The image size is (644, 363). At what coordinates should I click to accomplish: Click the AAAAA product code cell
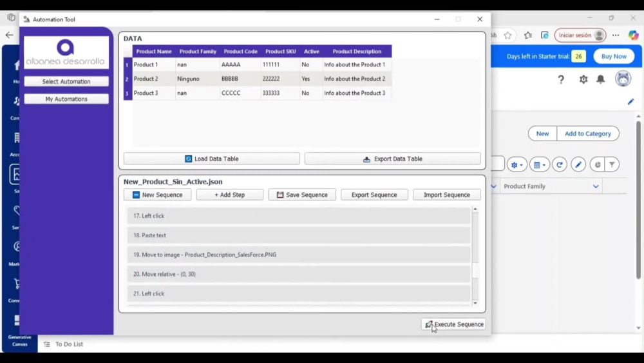tap(240, 64)
